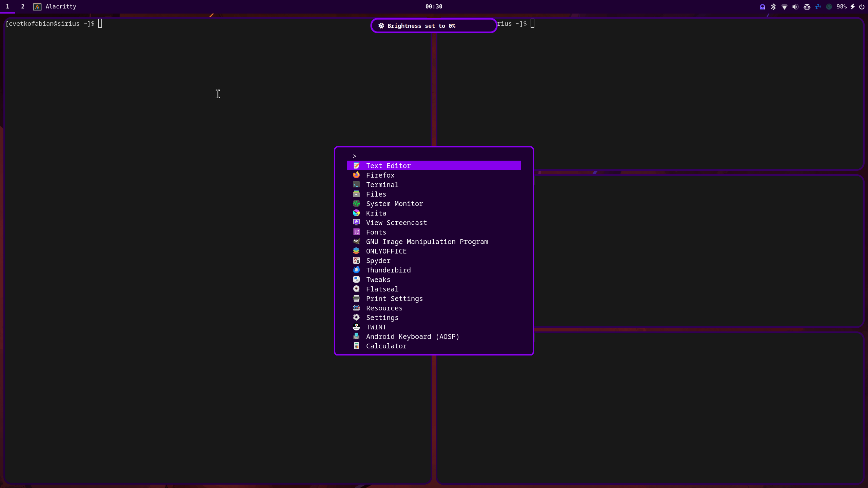Screen dimensions: 868x488
Task: Click the Bluetooth icon in status bar
Action: tap(773, 7)
